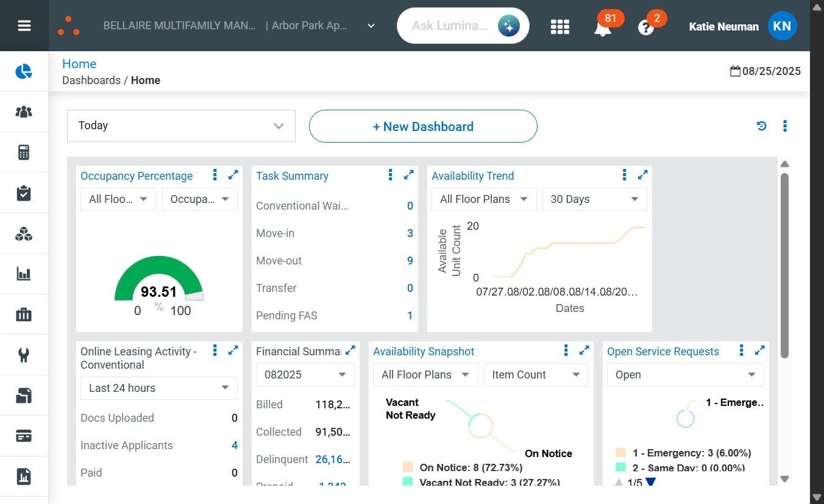Open the notifications bell icon
Screen dimensions: 824x504
602,27
